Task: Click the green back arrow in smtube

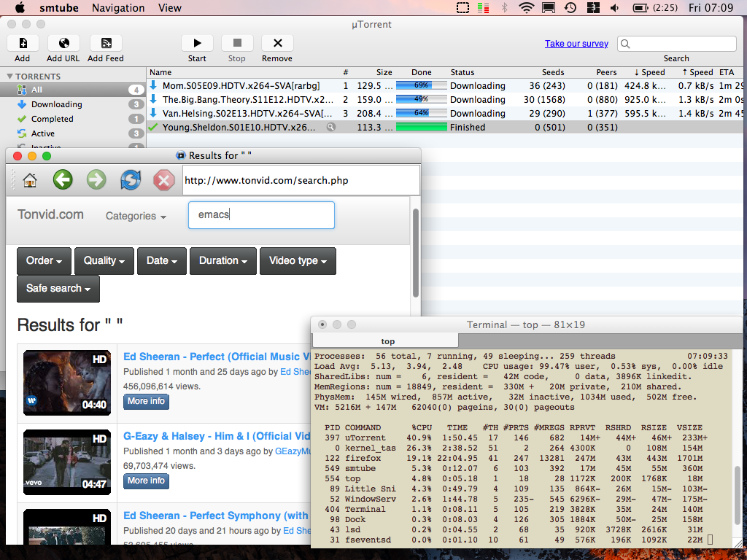Action: click(63, 179)
